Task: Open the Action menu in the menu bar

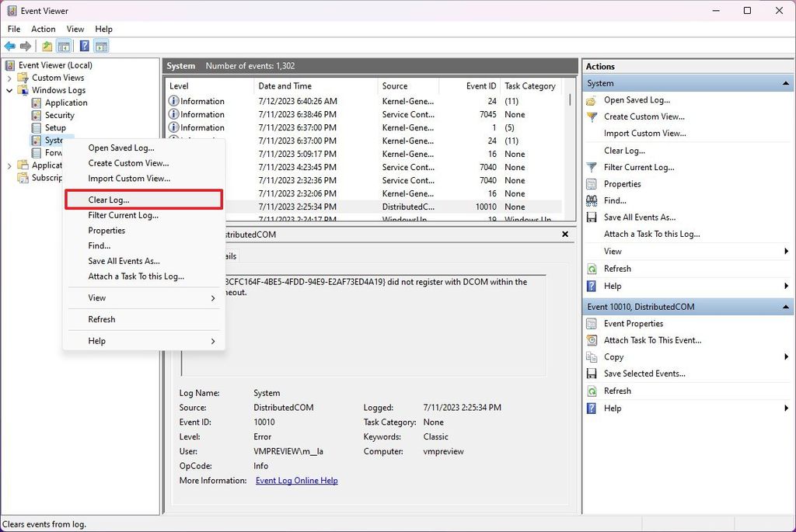Action: tap(43, 29)
